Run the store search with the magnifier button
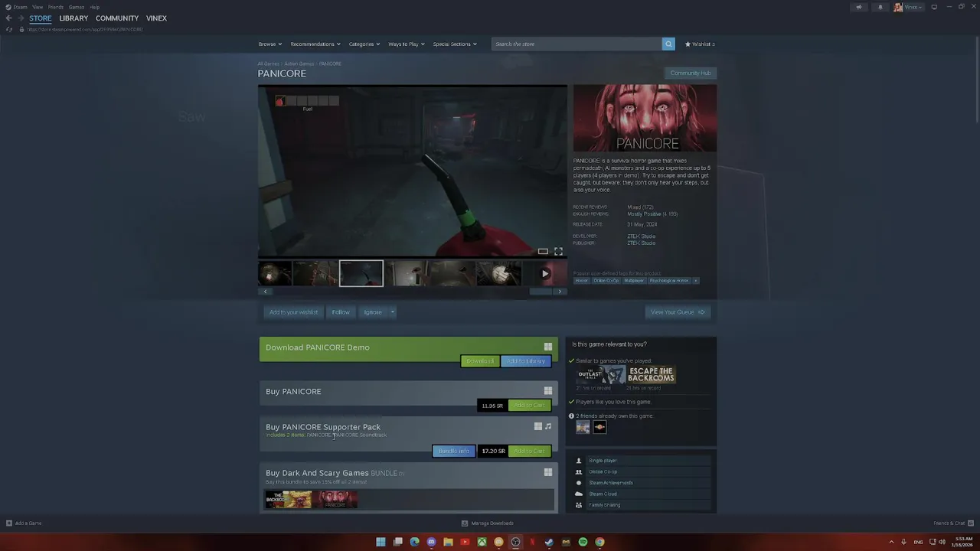Image resolution: width=980 pixels, height=551 pixels. (x=668, y=44)
